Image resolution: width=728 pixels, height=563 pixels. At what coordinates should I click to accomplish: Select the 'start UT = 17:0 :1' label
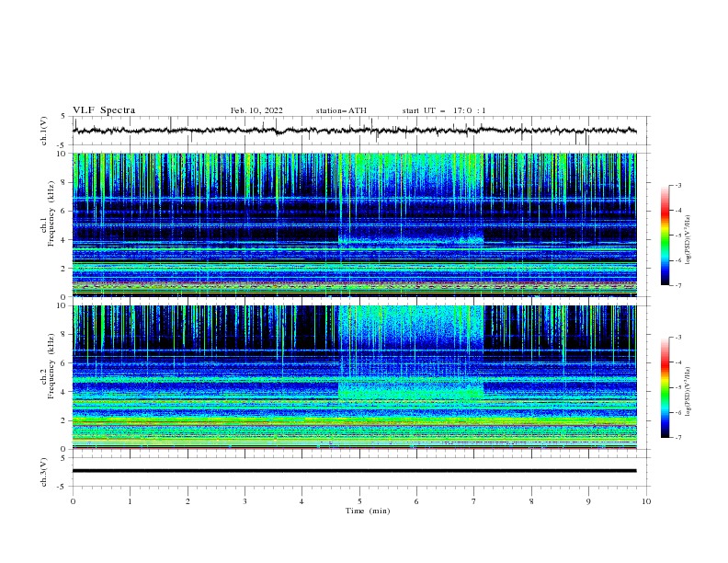point(444,110)
